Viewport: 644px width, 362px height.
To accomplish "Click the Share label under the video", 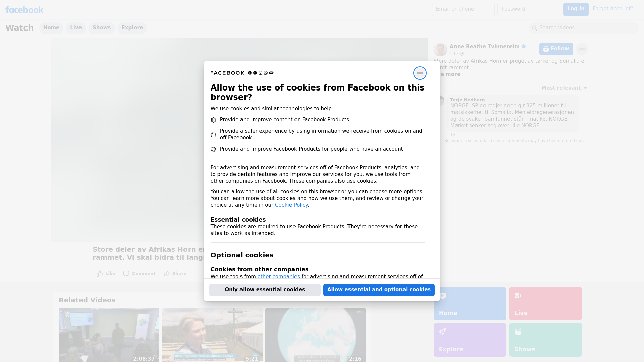I will click(179, 274).
